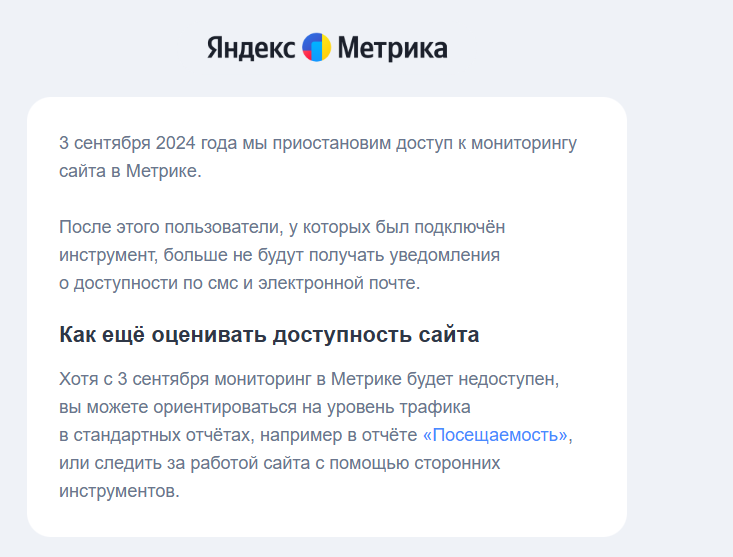Click the line «инструмент, больше не будут получать уведомления»
Screen dimensions: 733x557
coord(279,255)
